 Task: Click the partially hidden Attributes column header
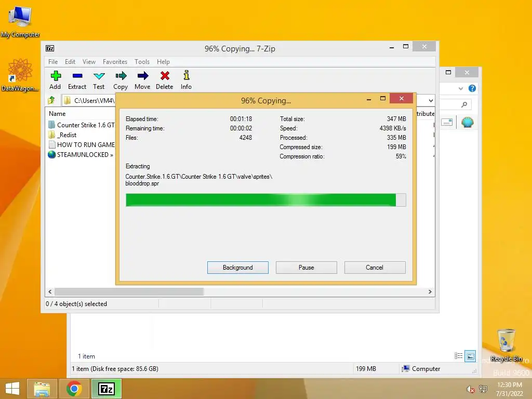tap(425, 114)
